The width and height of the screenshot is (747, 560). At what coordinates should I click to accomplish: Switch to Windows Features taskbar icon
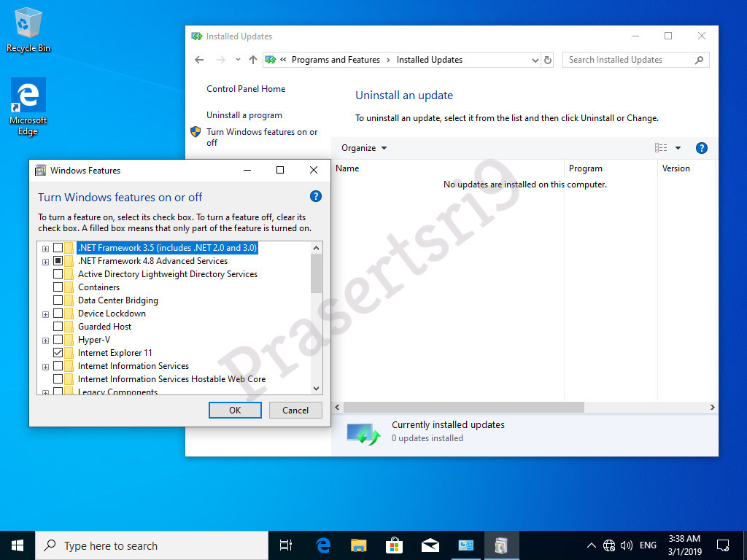tap(501, 545)
